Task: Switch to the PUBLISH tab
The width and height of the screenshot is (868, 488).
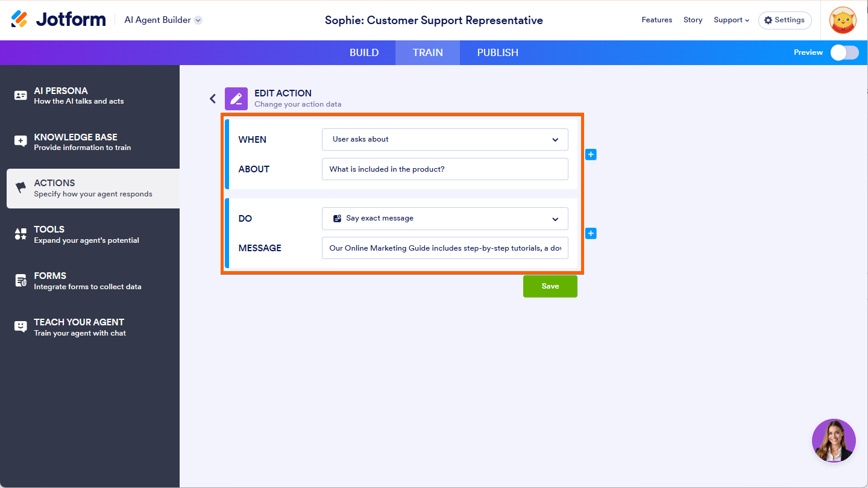Action: 497,52
